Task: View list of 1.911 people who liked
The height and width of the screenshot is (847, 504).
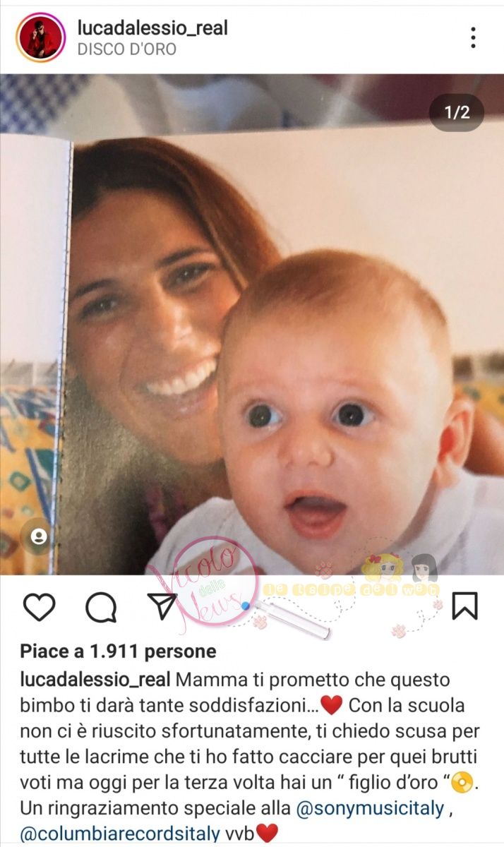Action: pos(118,651)
